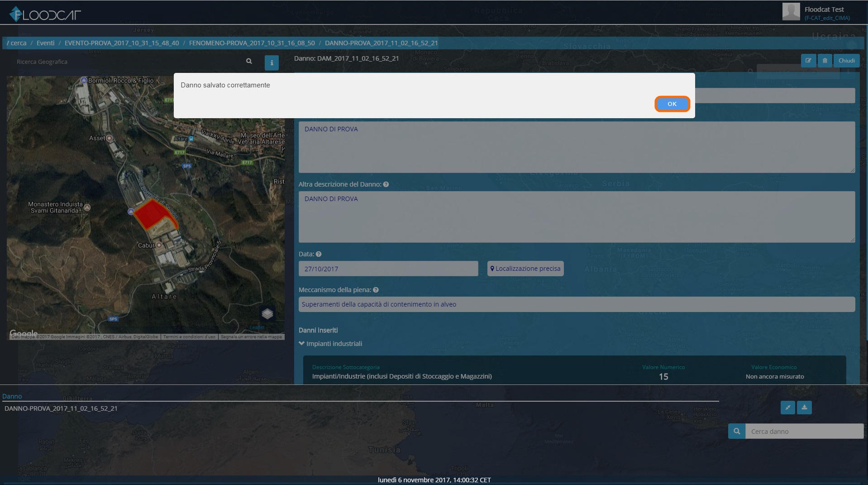Close the damage panel with Chiudi
The image size is (868, 485).
[846, 61]
